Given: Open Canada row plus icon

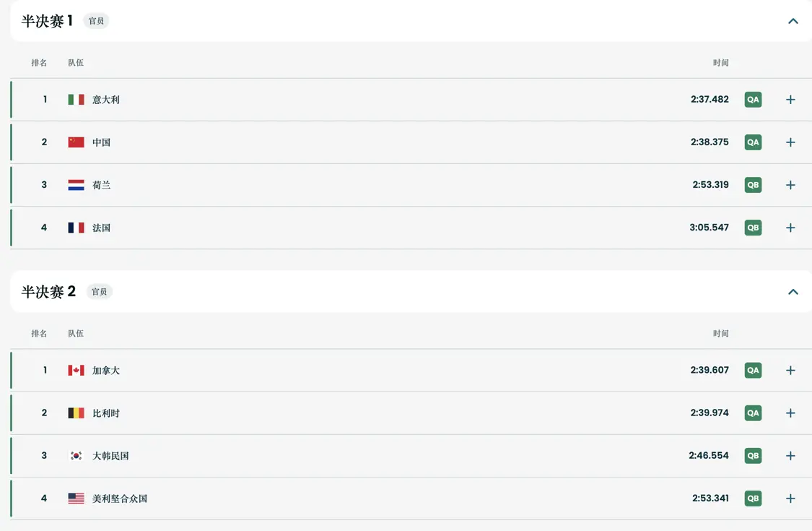Looking at the screenshot, I should pyautogui.click(x=790, y=370).
